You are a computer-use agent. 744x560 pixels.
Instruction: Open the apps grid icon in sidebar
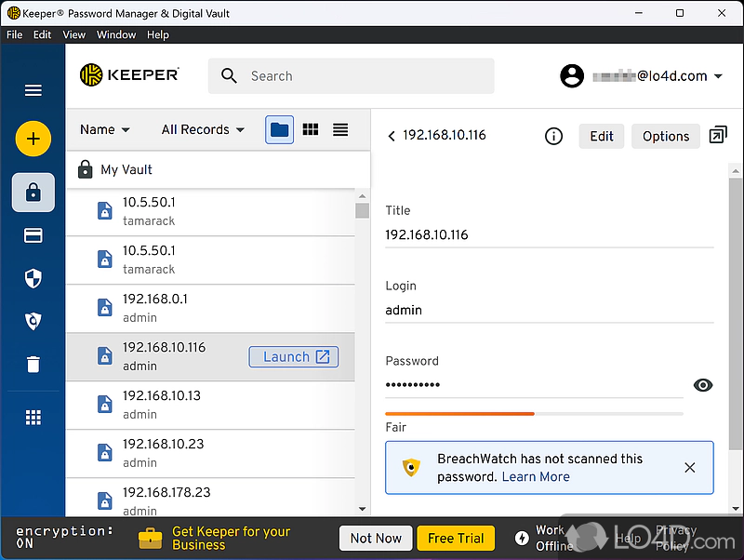pos(33,418)
